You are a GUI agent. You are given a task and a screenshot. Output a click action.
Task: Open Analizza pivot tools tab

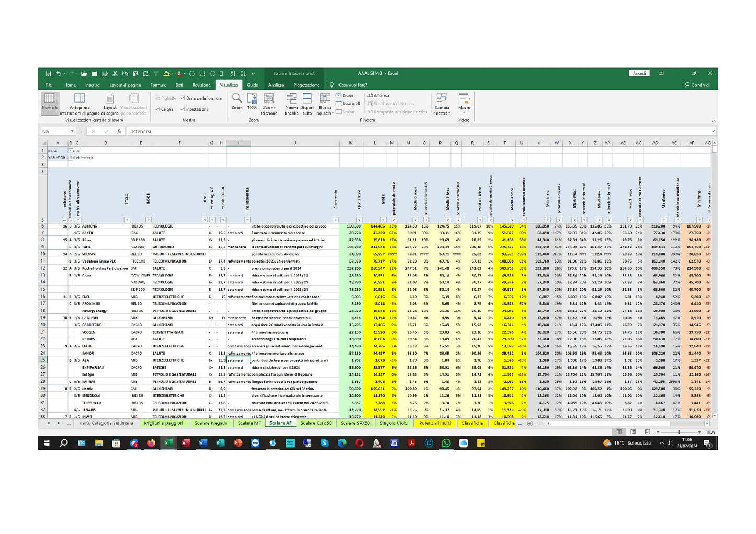276,85
